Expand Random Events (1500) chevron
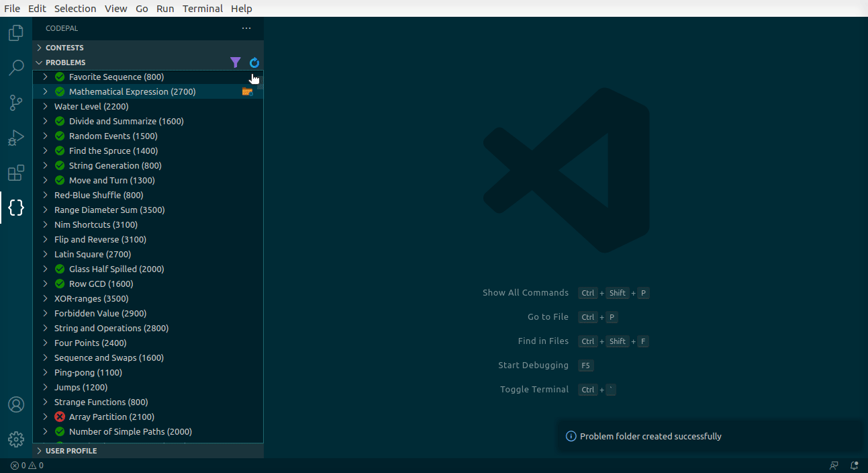Screen dimensions: 868x473 pos(45,136)
